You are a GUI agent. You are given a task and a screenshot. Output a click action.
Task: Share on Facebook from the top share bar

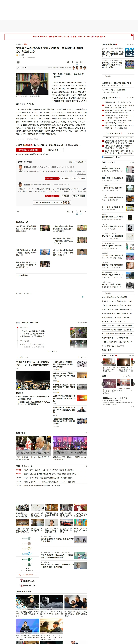pyautogui.click(x=73, y=62)
